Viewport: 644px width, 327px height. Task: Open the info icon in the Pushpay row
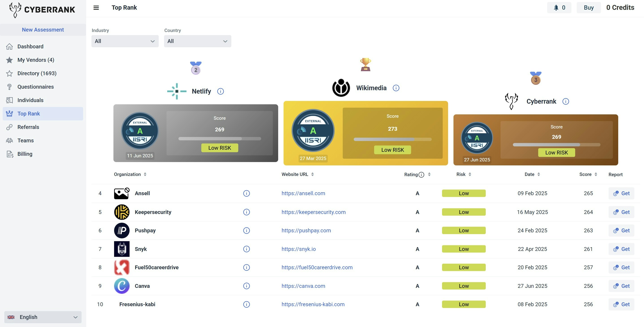coord(246,231)
